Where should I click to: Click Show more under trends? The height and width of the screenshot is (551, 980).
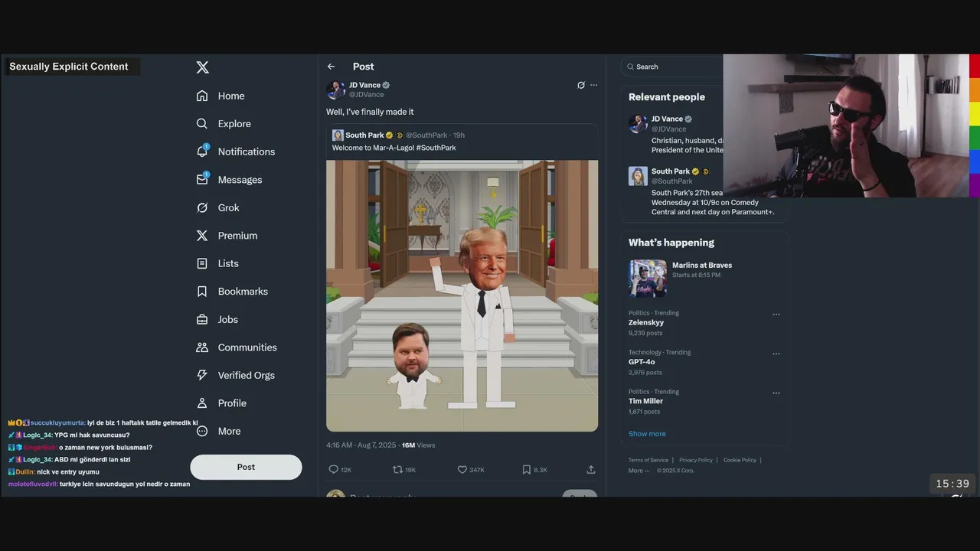647,434
